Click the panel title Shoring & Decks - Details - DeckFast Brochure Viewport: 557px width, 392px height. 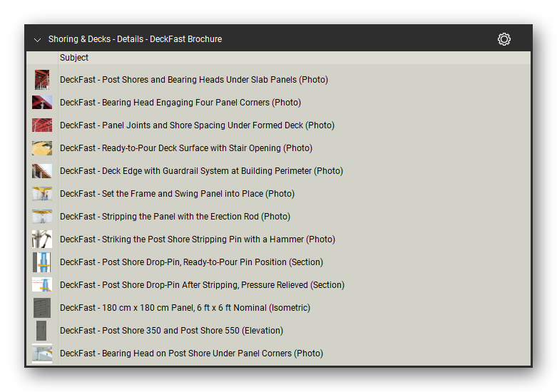pos(135,39)
